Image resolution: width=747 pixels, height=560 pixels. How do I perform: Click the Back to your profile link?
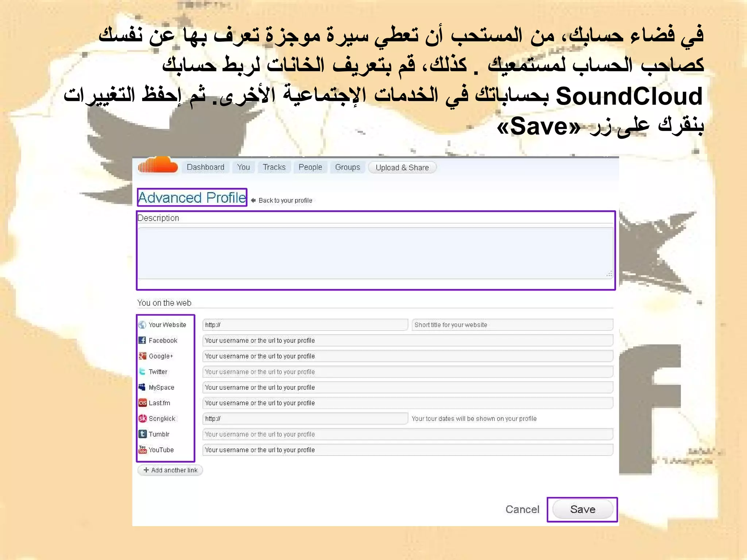(x=285, y=201)
